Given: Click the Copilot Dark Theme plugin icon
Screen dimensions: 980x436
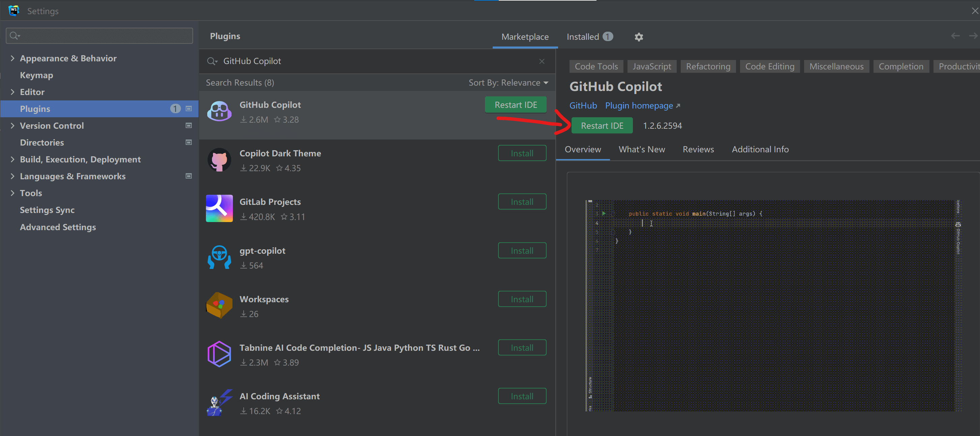Looking at the screenshot, I should click(219, 160).
